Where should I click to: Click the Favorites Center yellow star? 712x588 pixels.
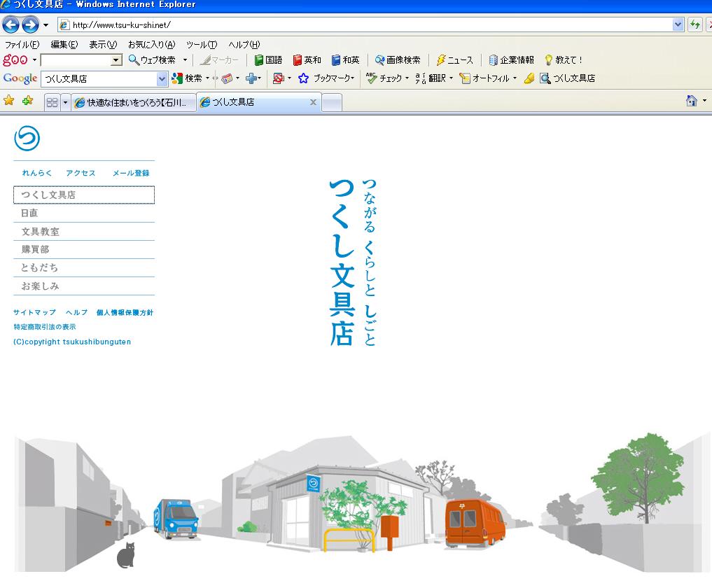[x=8, y=101]
